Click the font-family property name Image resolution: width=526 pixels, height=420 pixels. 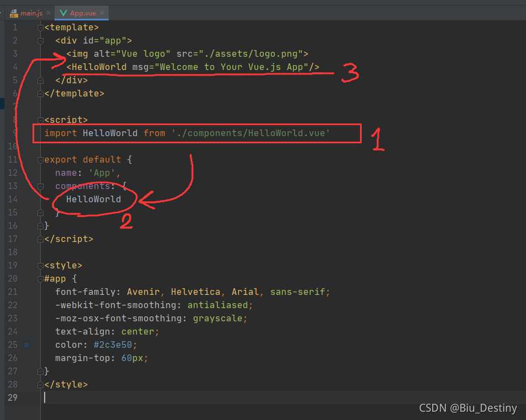(85, 292)
